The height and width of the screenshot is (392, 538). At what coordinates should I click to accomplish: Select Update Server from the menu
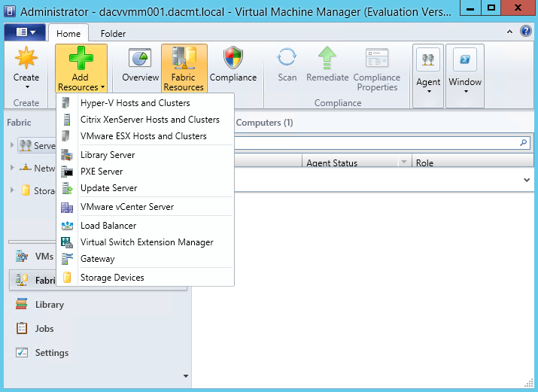145,188
